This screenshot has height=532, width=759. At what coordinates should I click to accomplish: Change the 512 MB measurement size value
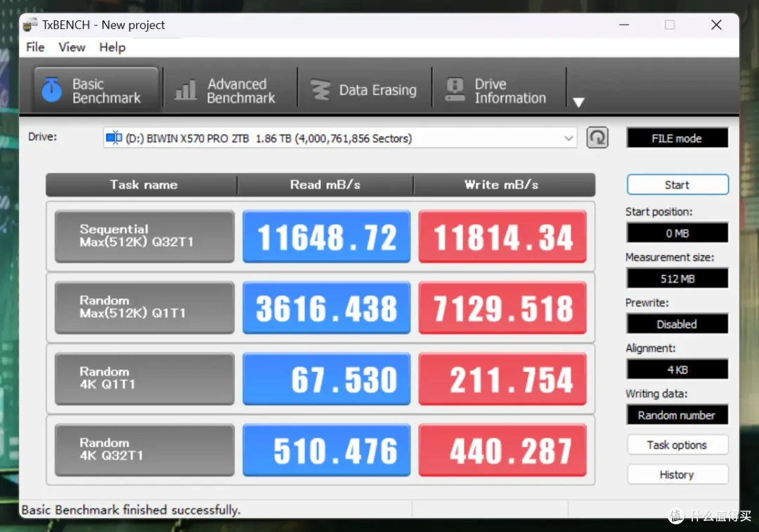[x=677, y=279]
